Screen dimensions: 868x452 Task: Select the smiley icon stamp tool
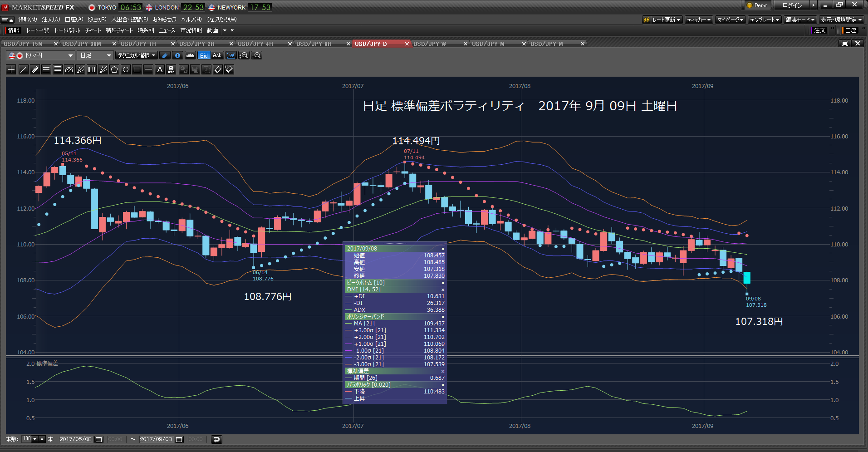[x=171, y=69]
